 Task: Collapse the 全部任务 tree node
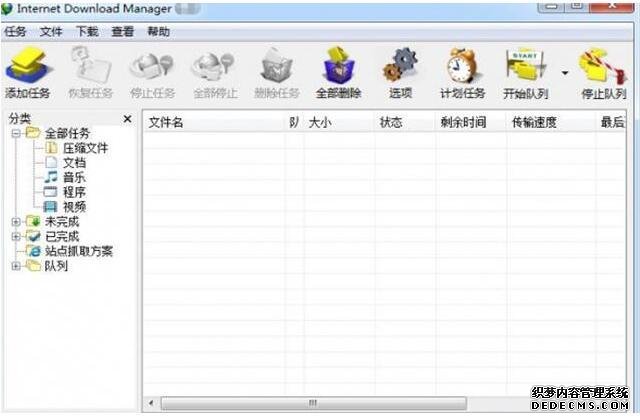tap(16, 133)
